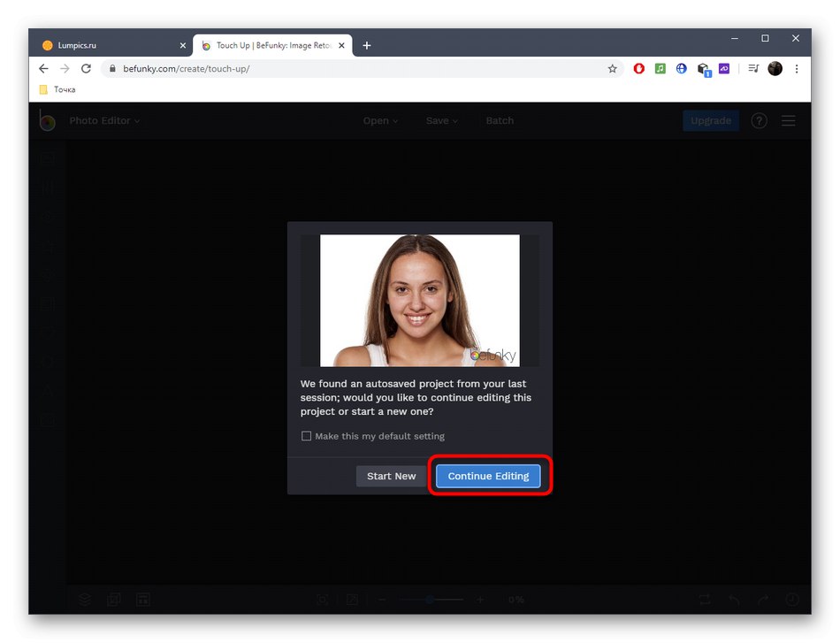Click the blue globe extension icon
This screenshot has height=643, width=840.
pos(682,69)
